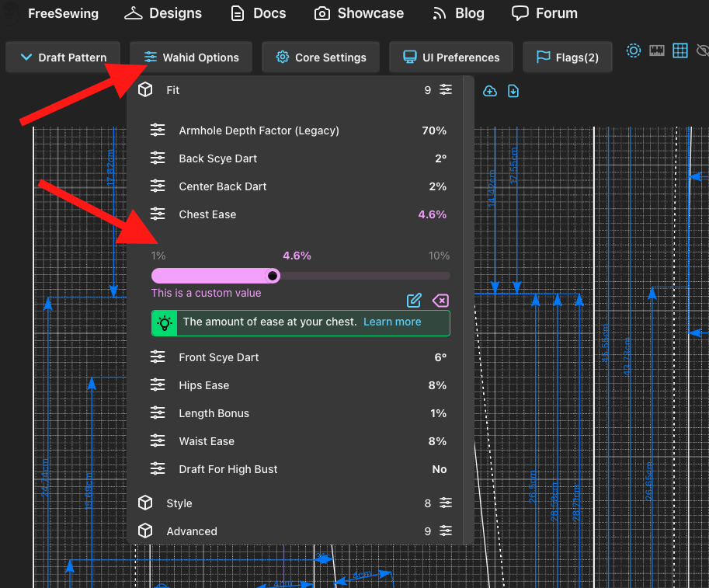Click the sliders icon beside Advanced count
This screenshot has width=709, height=588.
coord(446,531)
